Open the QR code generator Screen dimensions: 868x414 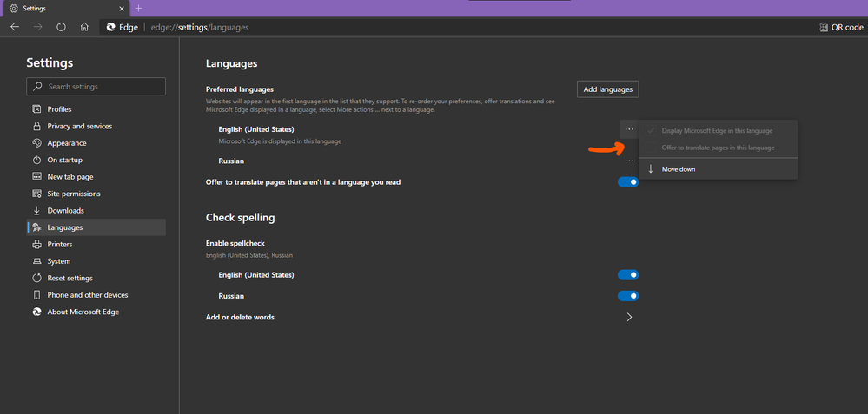[x=840, y=27]
